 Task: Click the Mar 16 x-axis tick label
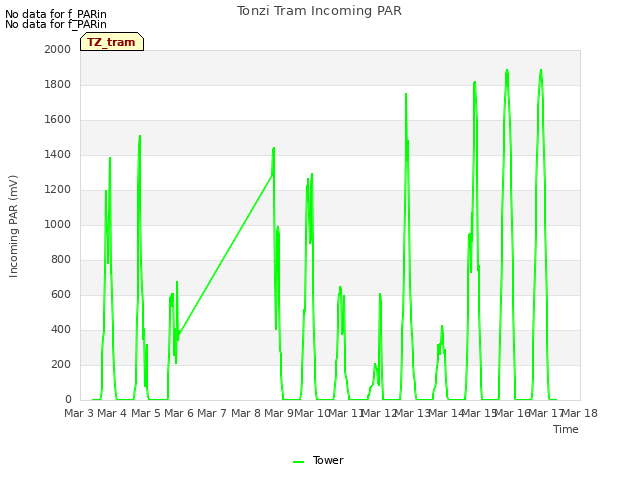(x=512, y=413)
